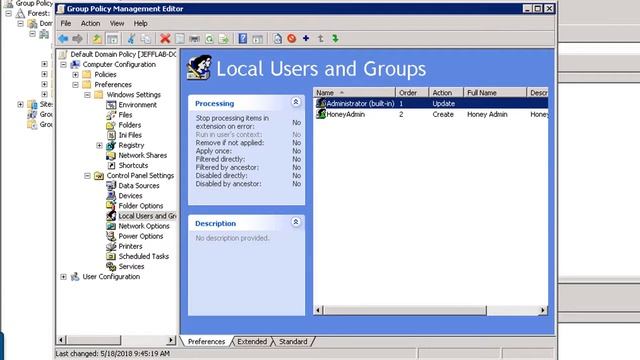The image size is (640, 360).
Task: Click the right arrow of list scrollbar
Action: tap(543, 311)
